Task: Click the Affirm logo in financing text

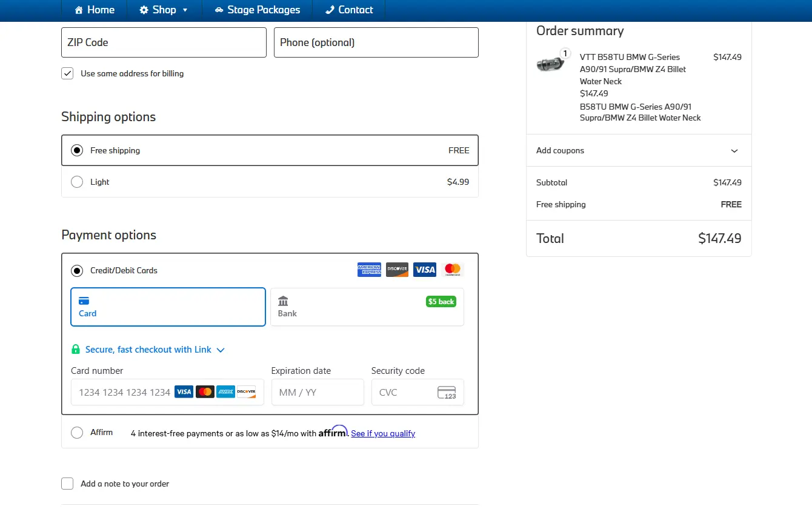Action: click(333, 432)
